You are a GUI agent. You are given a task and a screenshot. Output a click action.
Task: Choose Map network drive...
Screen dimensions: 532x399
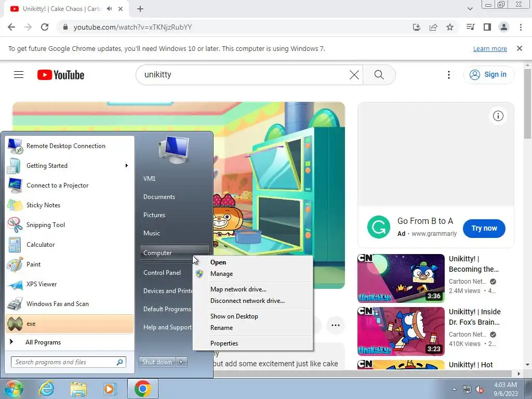[252, 289]
